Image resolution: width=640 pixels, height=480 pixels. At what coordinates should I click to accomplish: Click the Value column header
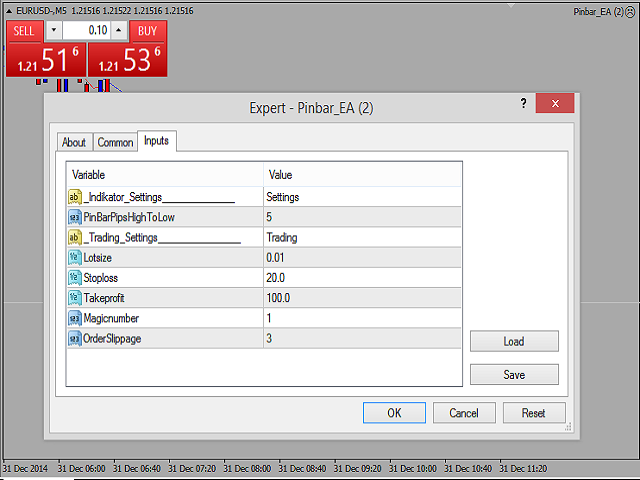pyautogui.click(x=362, y=175)
